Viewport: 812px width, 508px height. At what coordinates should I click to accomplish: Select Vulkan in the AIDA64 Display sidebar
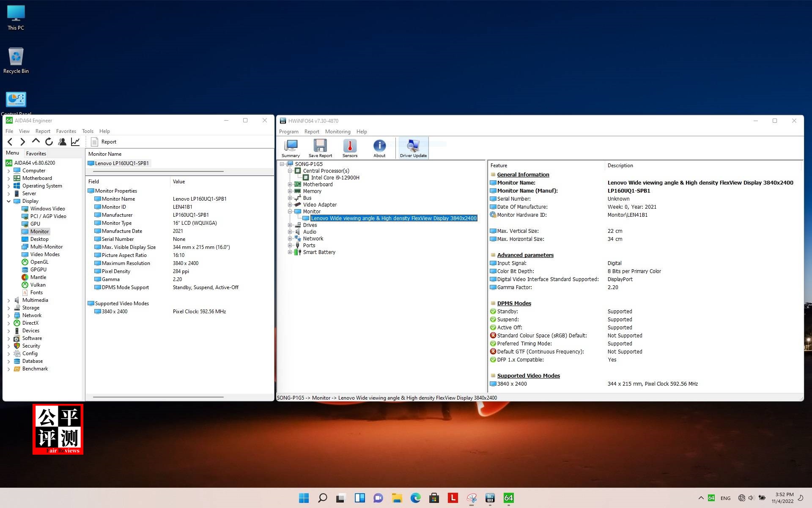[37, 284]
